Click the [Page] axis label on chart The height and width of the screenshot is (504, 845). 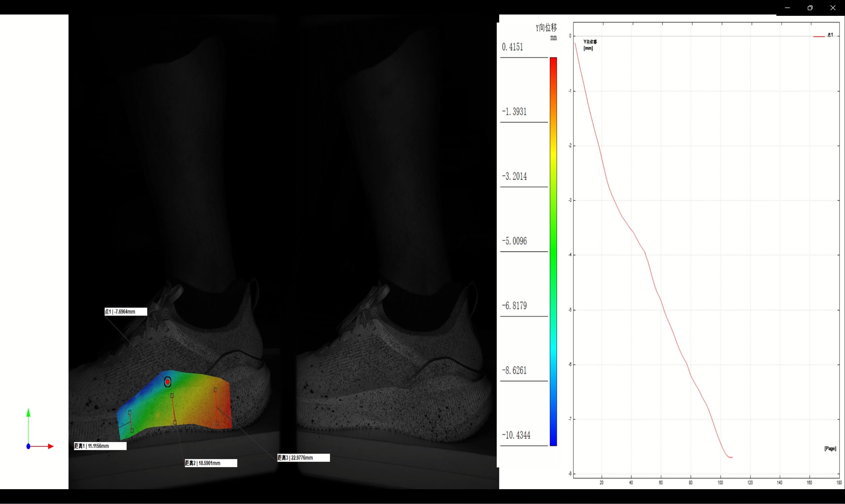coord(830,449)
